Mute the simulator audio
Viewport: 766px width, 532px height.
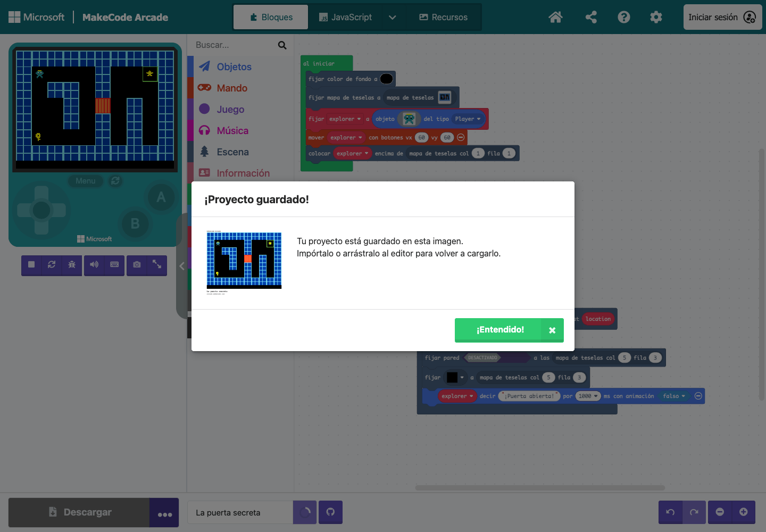94,264
